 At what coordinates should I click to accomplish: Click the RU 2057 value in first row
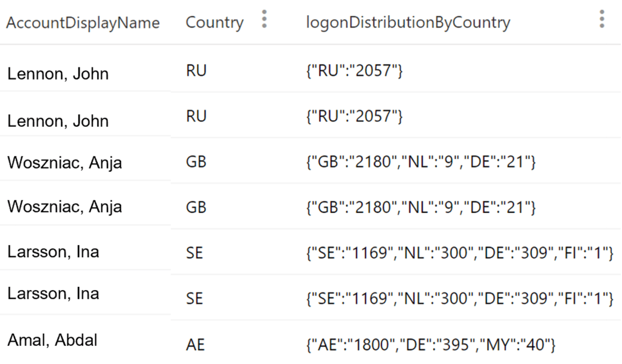coord(355,71)
